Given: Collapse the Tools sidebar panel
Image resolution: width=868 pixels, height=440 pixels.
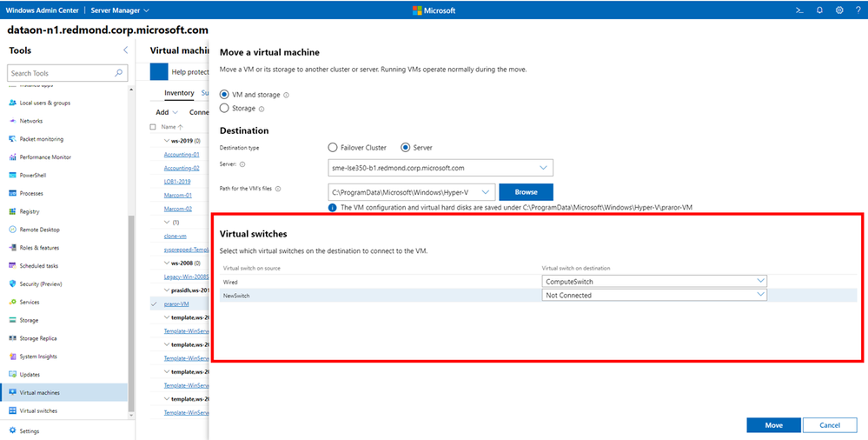Looking at the screenshot, I should pyautogui.click(x=125, y=50).
